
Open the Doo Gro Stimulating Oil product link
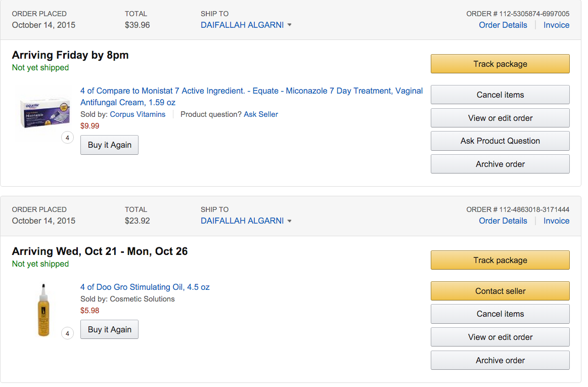coord(145,287)
